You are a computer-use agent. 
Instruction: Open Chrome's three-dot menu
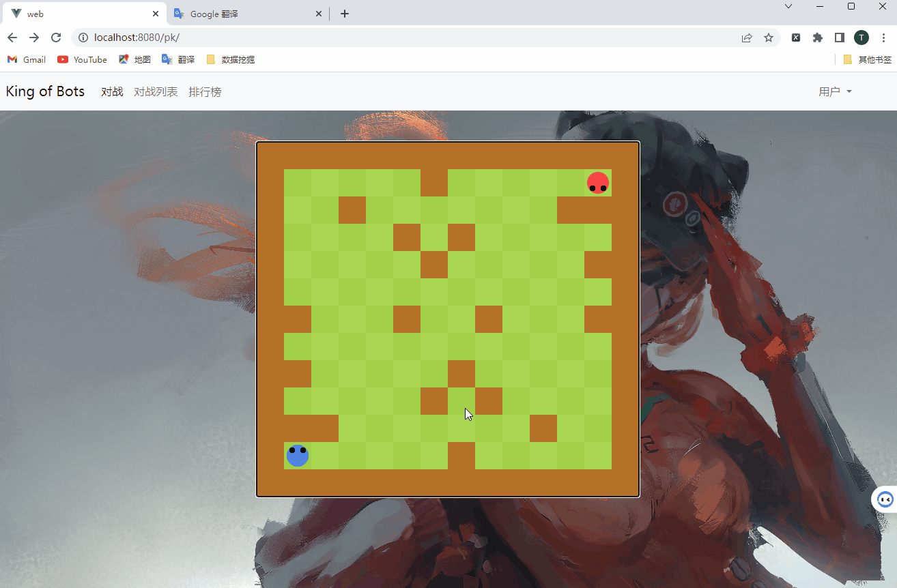pos(883,38)
